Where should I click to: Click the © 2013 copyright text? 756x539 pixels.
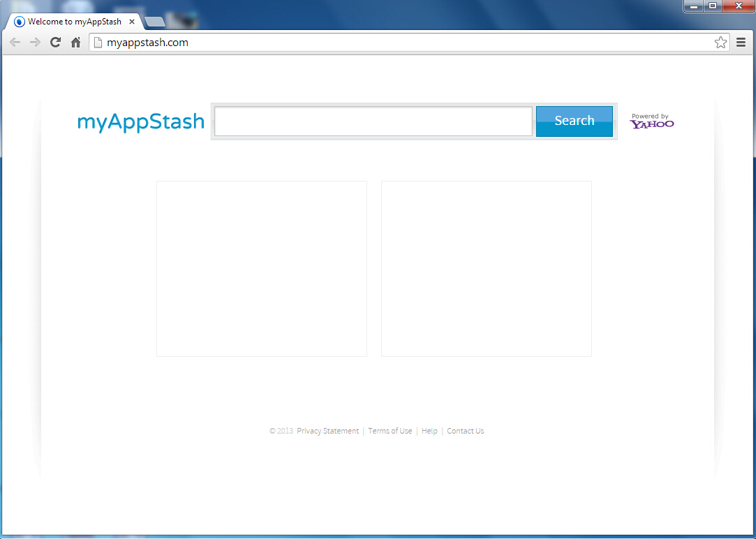(x=281, y=431)
